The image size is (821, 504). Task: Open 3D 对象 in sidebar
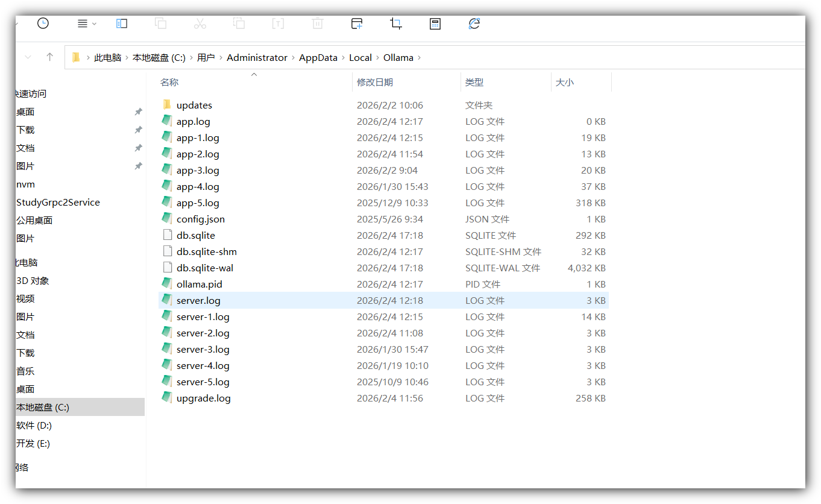[x=33, y=280]
